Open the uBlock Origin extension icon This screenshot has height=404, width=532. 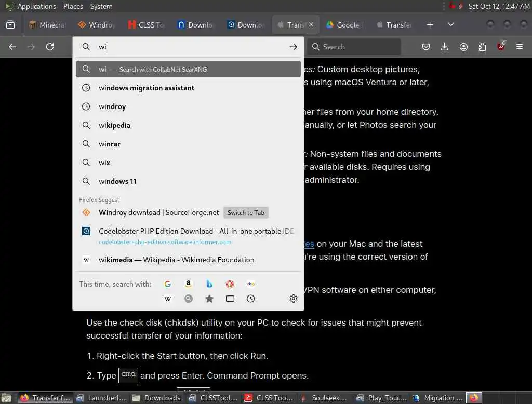click(x=501, y=47)
